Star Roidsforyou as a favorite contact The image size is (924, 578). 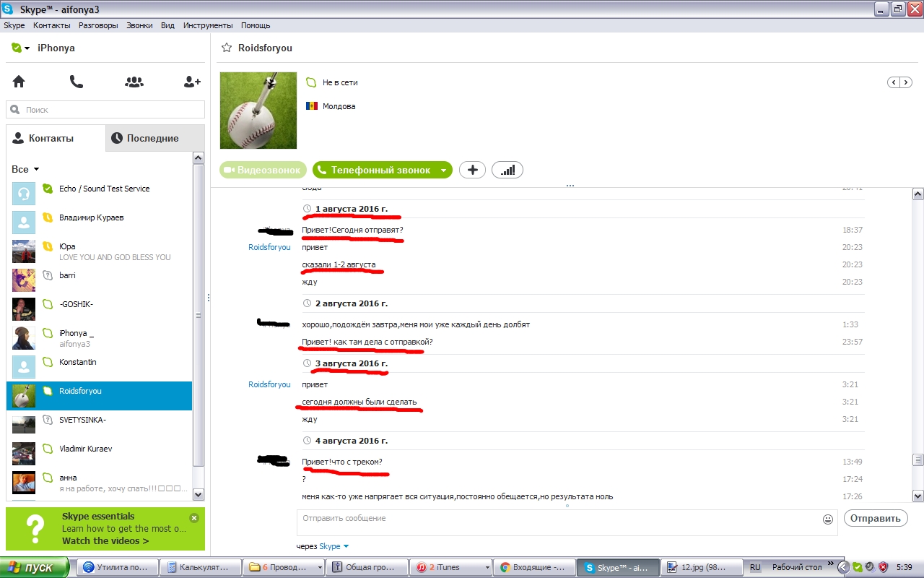pos(227,48)
